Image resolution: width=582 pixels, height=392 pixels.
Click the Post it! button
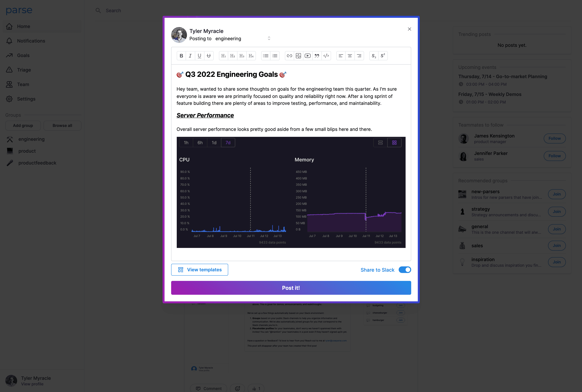click(291, 288)
